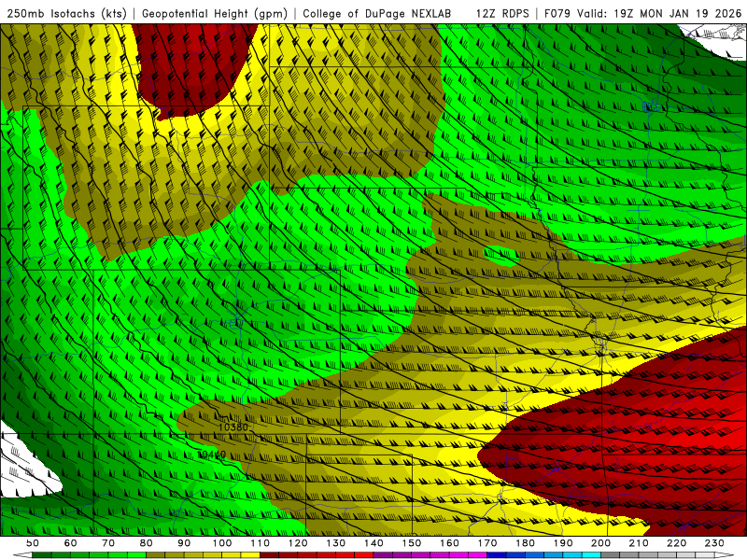Click the 230 value on the color scale
The height and width of the screenshot is (560, 747).
[714, 543]
